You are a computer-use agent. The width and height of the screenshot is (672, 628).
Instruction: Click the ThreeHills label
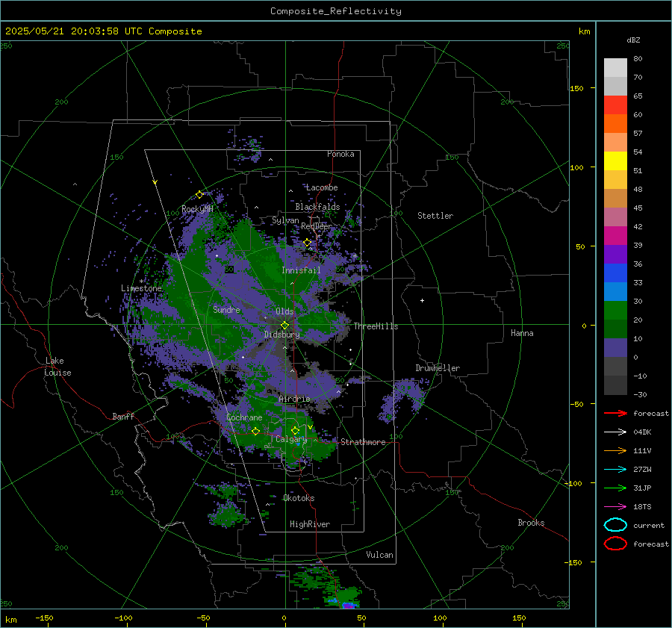coord(376,326)
